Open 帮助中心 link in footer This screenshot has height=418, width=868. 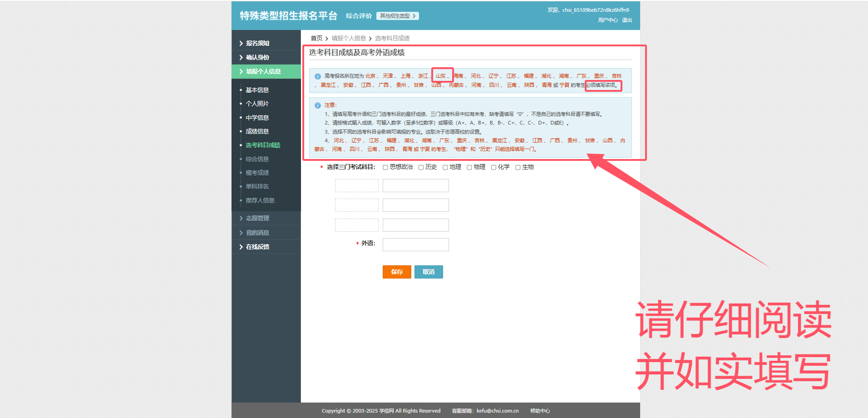coord(540,411)
